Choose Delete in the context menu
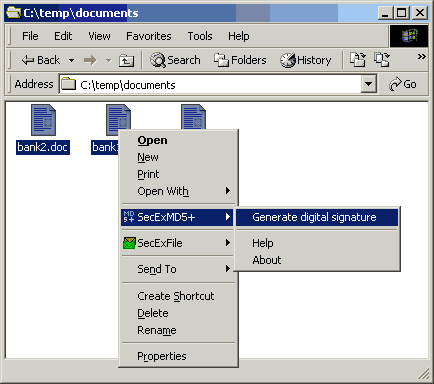This screenshot has height=384, width=434. coord(179,313)
